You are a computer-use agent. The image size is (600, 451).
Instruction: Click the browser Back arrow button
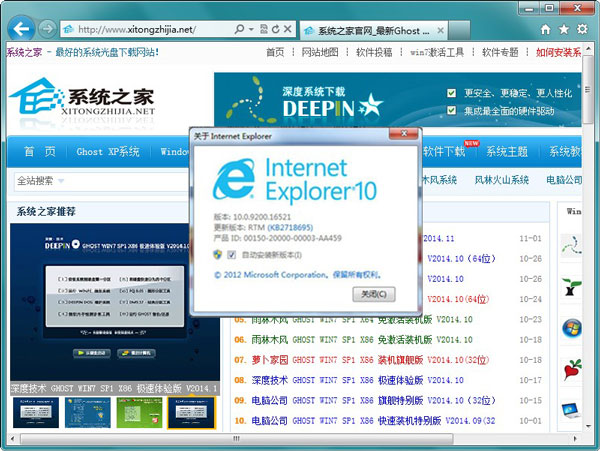[x=21, y=28]
